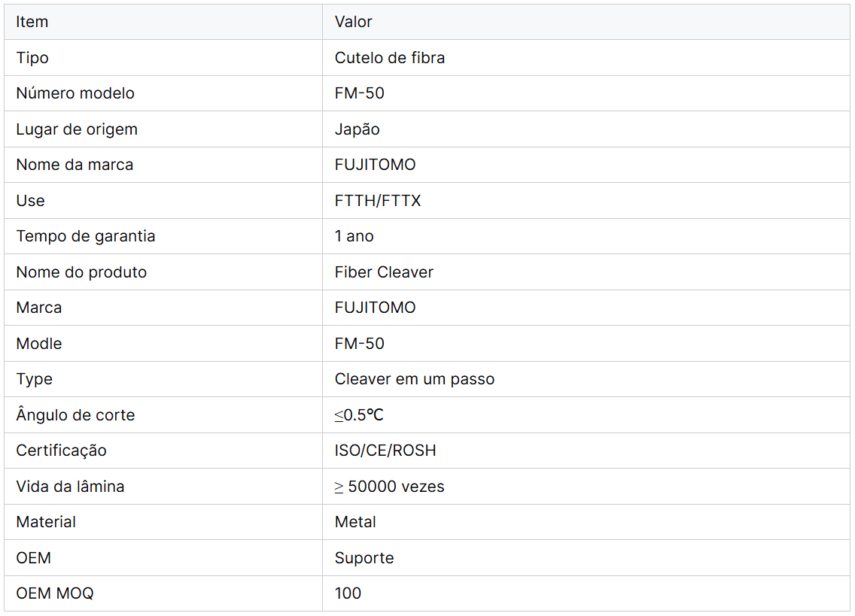Click the 'Valor' column header
Viewport: 855px width, 616px height.
click(x=354, y=22)
